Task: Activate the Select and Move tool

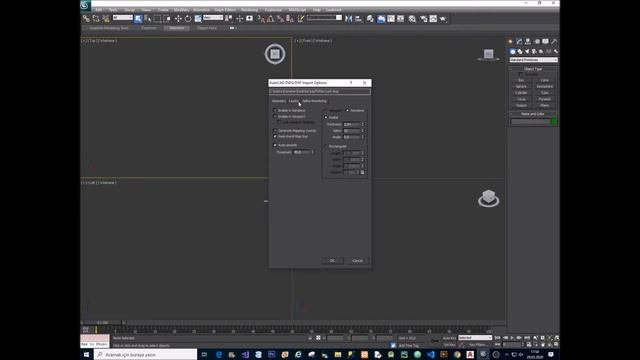Action: pyautogui.click(x=178, y=19)
